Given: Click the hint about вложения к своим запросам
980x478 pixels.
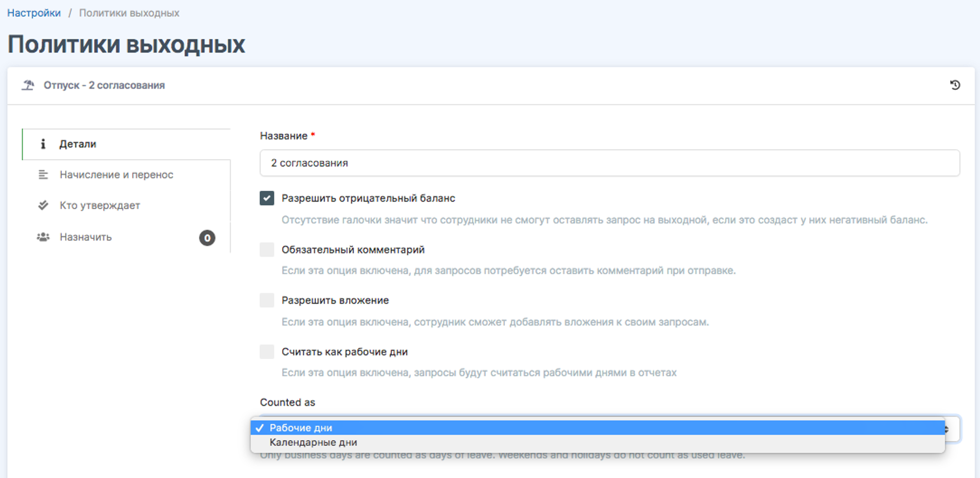Looking at the screenshot, I should (495, 322).
